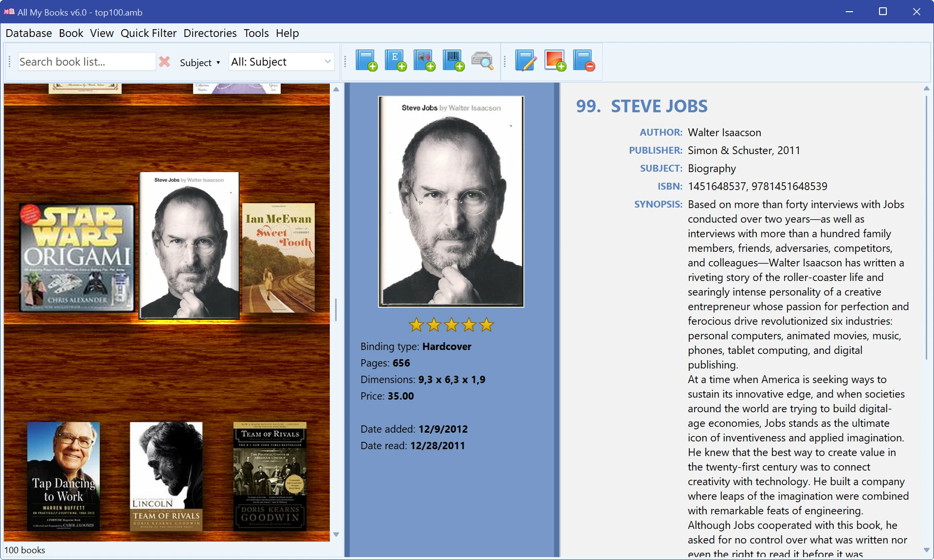This screenshot has height=560, width=934.
Task: Click the Edit book pencil icon
Action: pos(526,61)
